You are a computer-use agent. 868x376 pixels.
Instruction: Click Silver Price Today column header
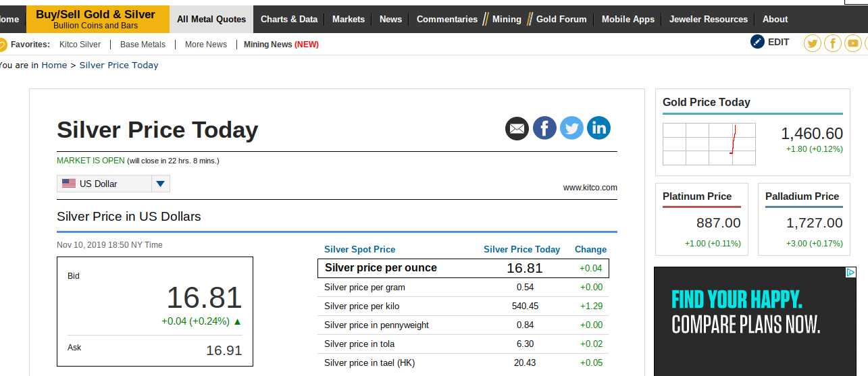(521, 250)
